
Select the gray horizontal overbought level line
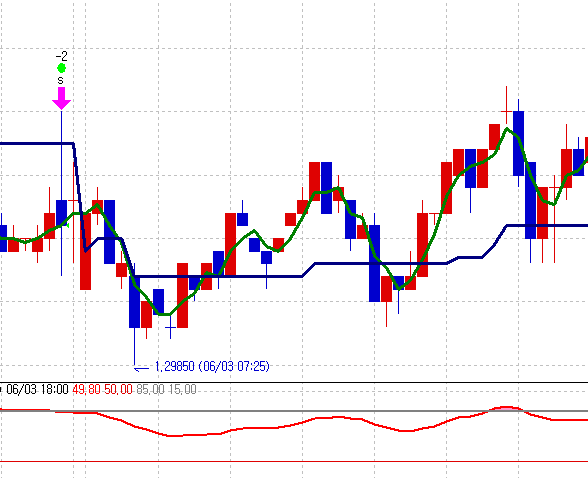point(294,411)
